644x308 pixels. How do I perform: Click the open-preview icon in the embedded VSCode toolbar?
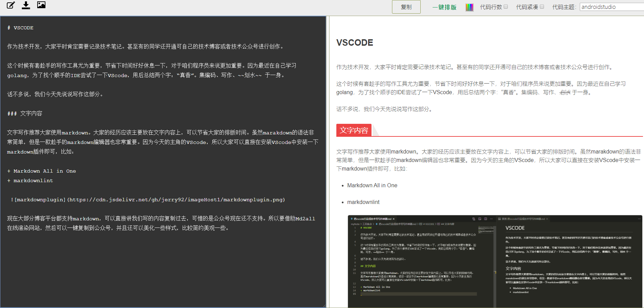coord(480,219)
